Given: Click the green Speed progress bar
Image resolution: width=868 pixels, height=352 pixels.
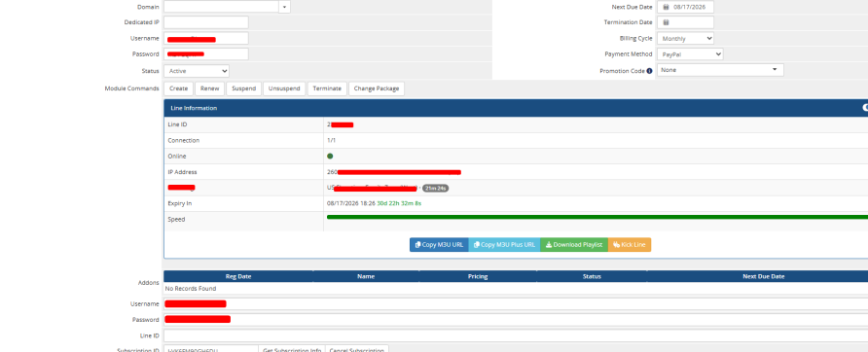Looking at the screenshot, I should coord(597,217).
